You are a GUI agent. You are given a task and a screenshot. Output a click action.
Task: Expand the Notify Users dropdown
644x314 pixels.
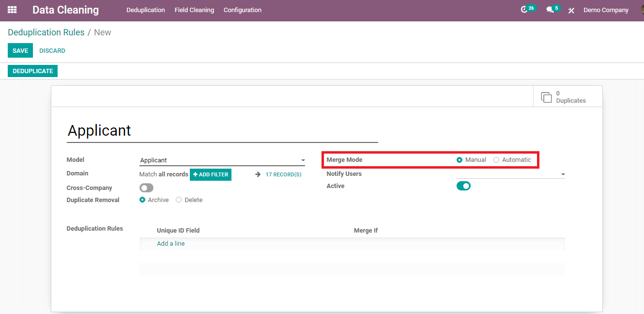point(563,174)
